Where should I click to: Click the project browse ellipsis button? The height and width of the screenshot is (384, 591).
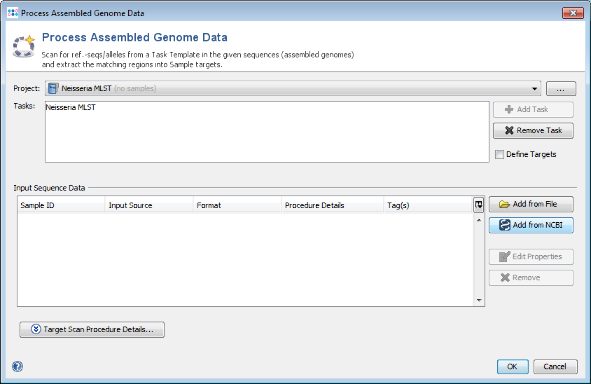(561, 89)
